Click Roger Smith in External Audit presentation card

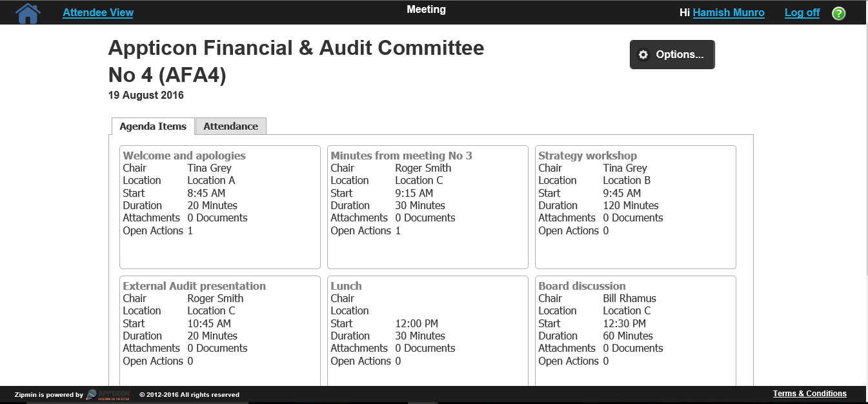216,299
